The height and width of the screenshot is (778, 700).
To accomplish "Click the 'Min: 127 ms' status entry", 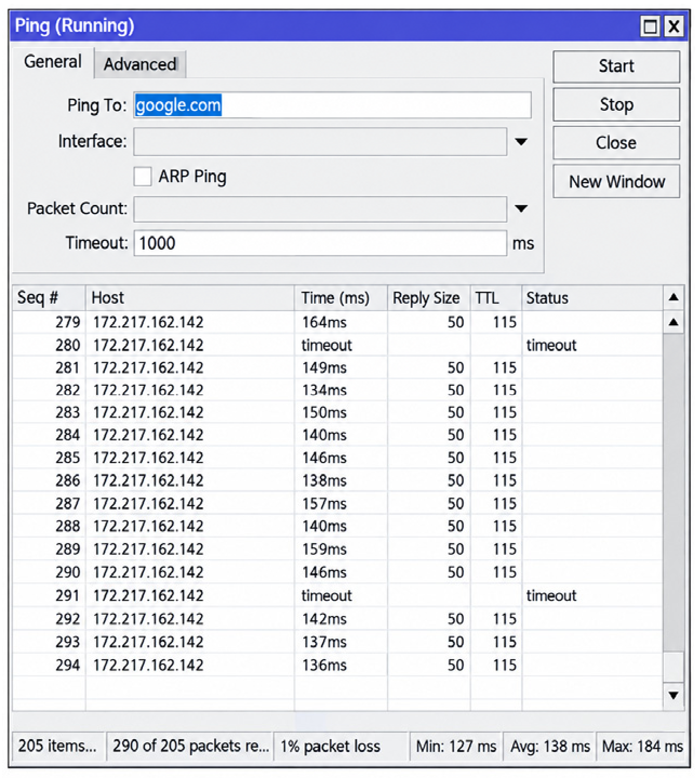I will (x=456, y=747).
